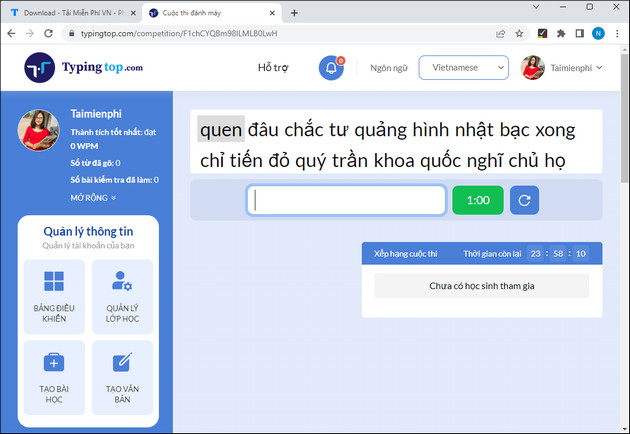Image resolution: width=630 pixels, height=434 pixels.
Task: Click Ngôn ngữ label
Action: click(389, 68)
